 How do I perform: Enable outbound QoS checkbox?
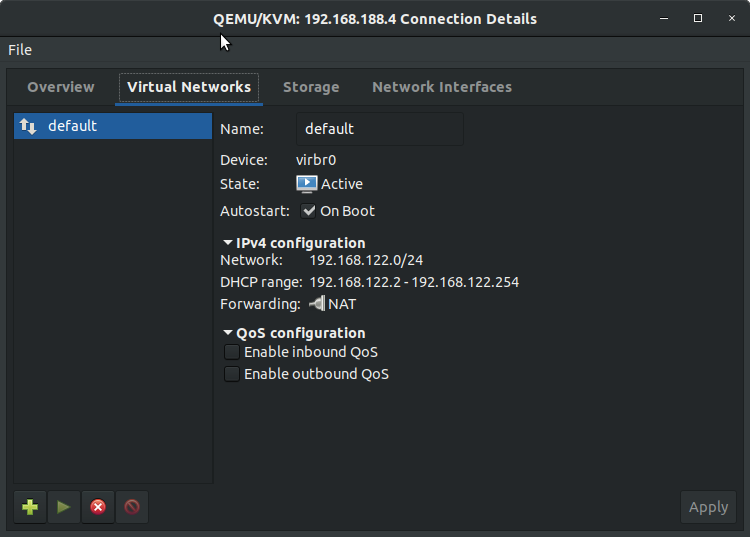coord(232,374)
